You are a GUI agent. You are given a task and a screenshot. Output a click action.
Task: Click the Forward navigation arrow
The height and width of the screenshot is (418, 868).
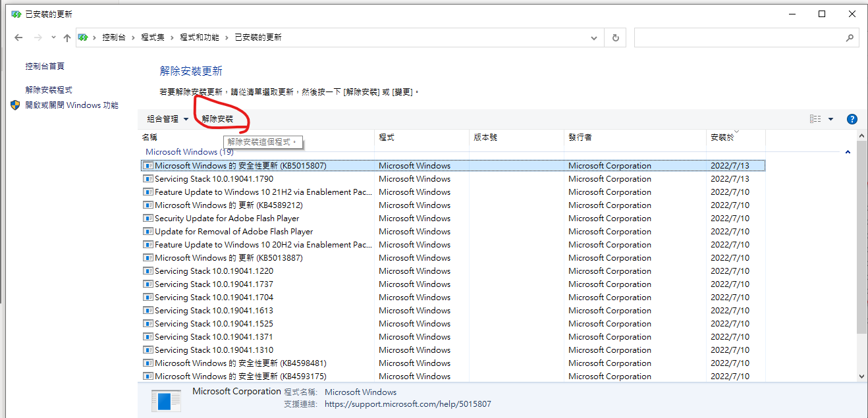click(x=38, y=38)
